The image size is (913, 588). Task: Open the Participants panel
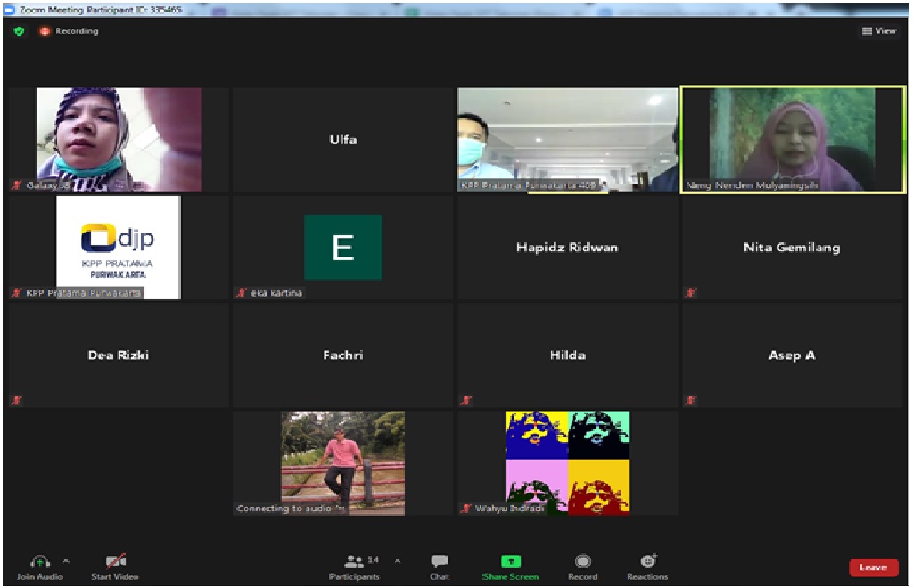355,561
